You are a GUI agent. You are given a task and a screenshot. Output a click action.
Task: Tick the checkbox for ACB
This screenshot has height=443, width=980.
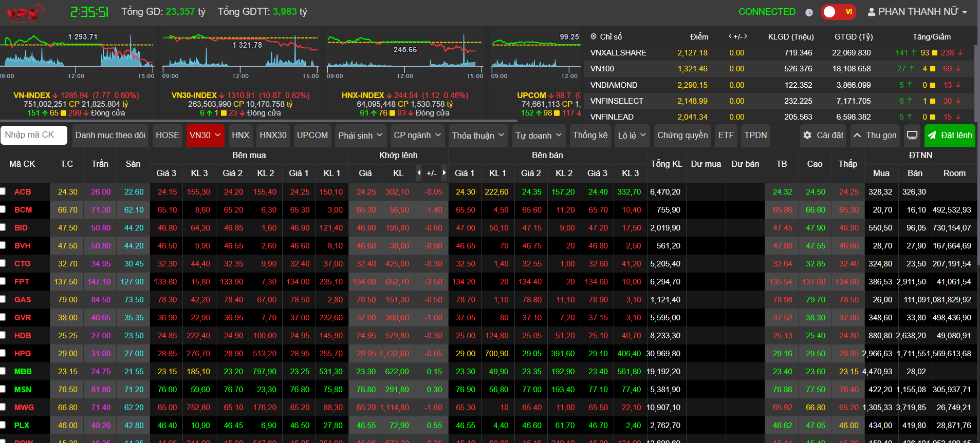[3, 191]
